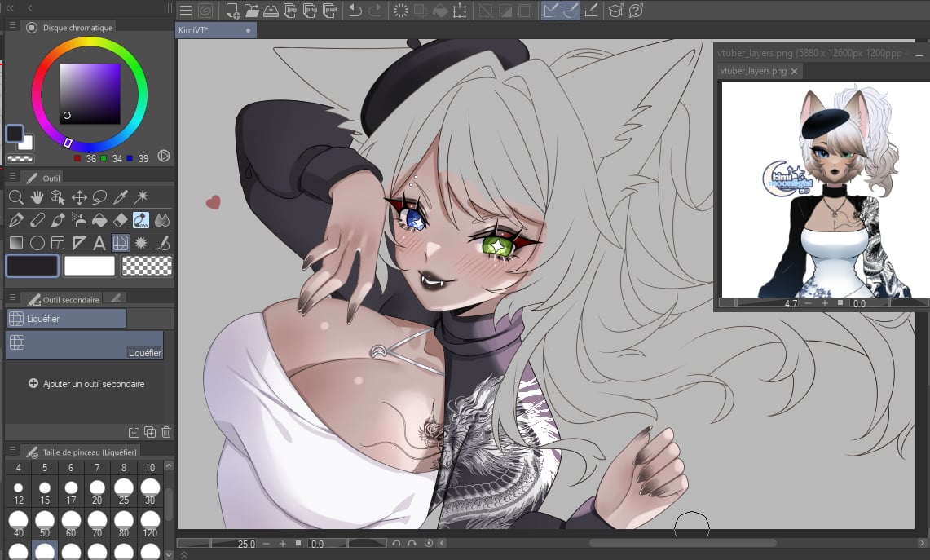This screenshot has width=930, height=560.
Task: Select the Zoom magnifier tool
Action: [16, 197]
